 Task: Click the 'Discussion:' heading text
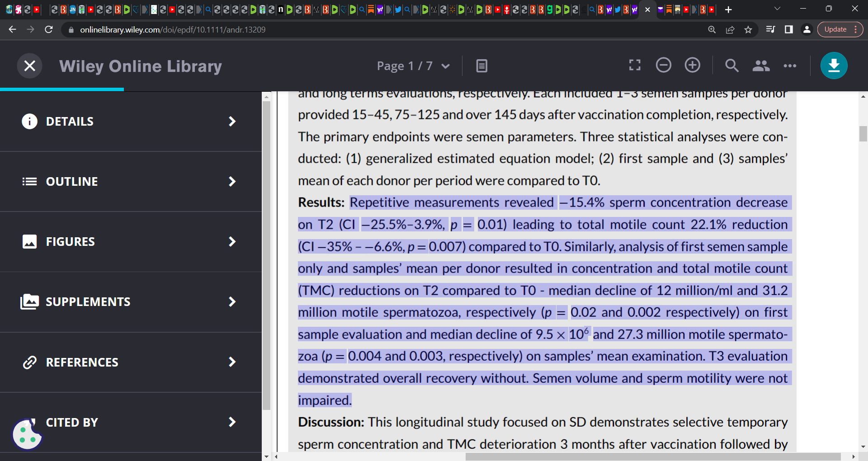click(x=331, y=422)
